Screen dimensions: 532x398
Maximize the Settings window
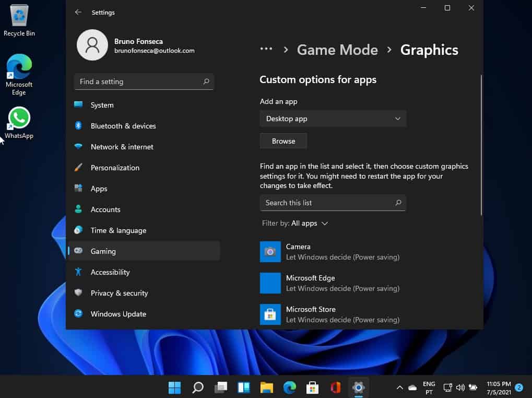(x=447, y=8)
